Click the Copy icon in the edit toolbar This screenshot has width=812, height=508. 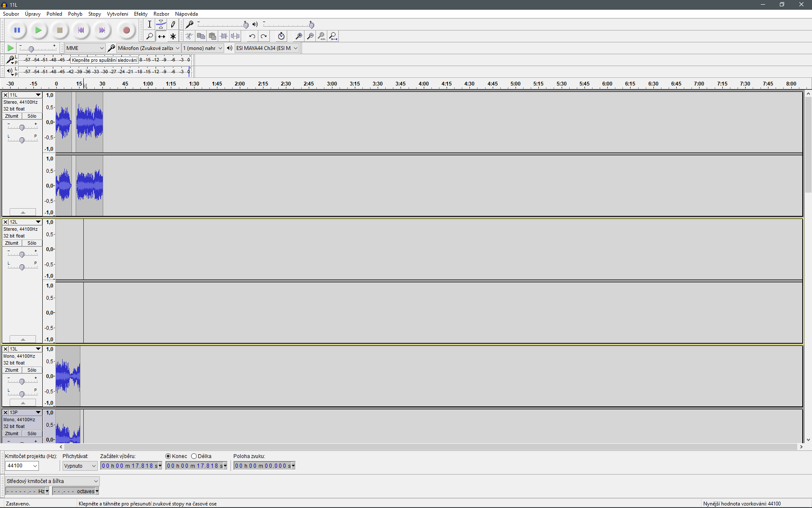pos(201,36)
